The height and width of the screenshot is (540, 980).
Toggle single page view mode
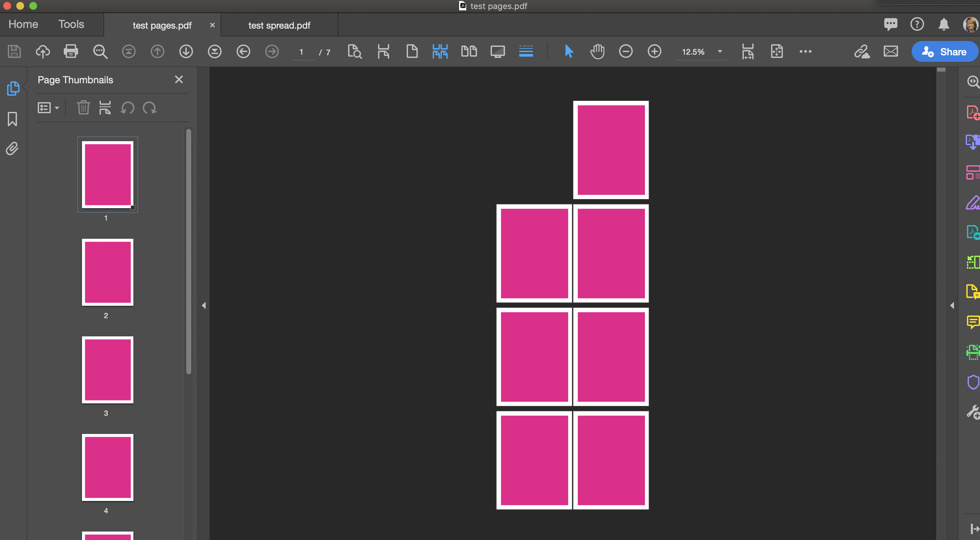[412, 51]
